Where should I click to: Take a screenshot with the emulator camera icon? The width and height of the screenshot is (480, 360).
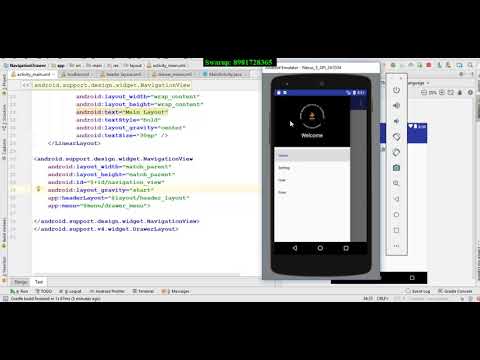(x=396, y=168)
